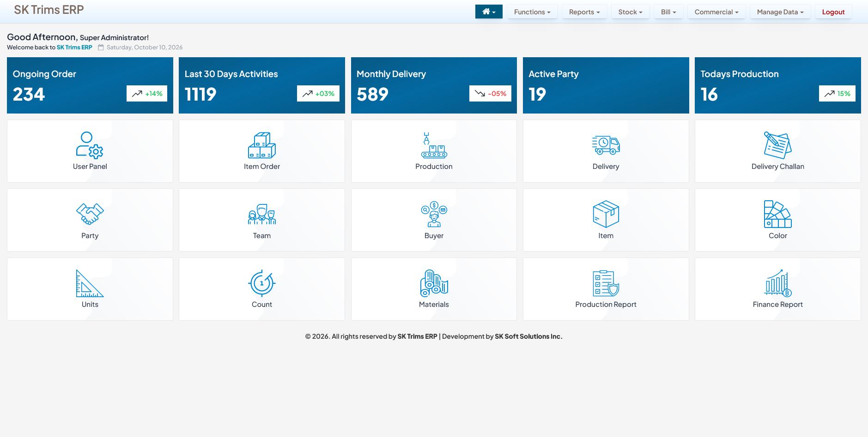Screen dimensions: 868x437
Task: Click the 15% production trend badge
Action: [837, 94]
